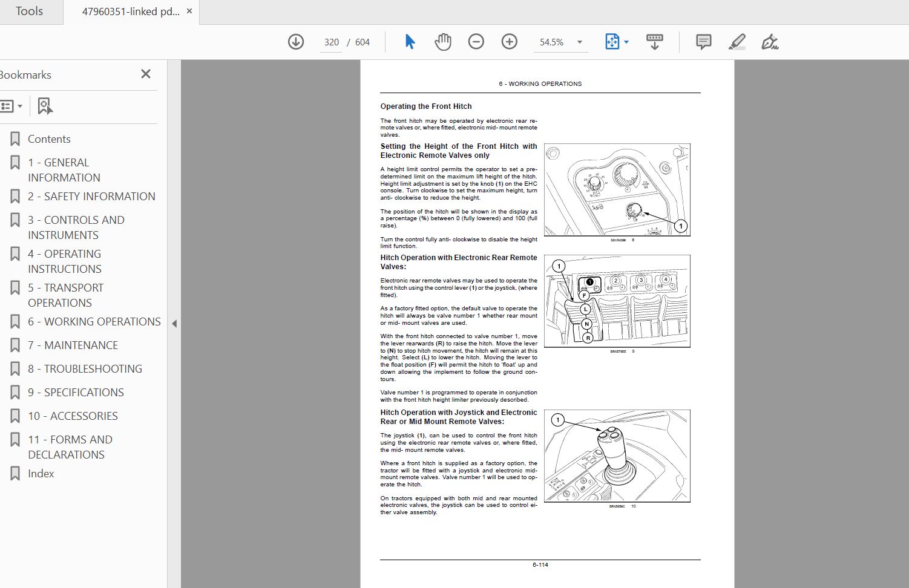Jump to the Index bookmark
This screenshot has width=909, height=588.
pyautogui.click(x=41, y=474)
